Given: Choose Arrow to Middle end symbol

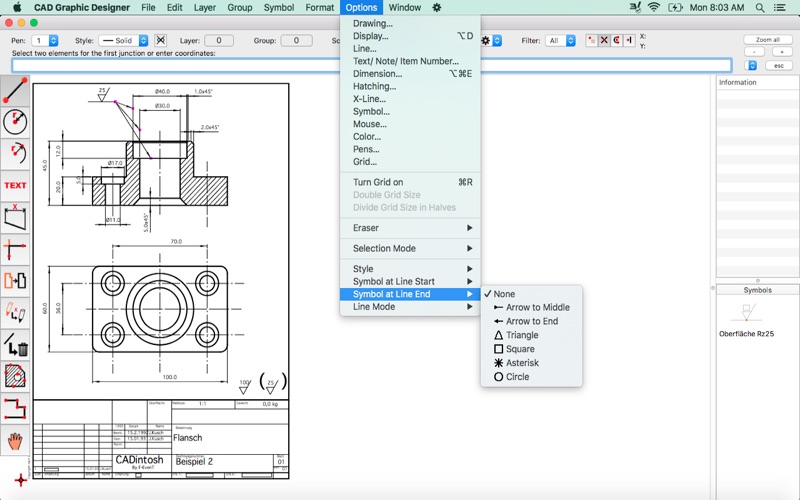Looking at the screenshot, I should click(531, 307).
